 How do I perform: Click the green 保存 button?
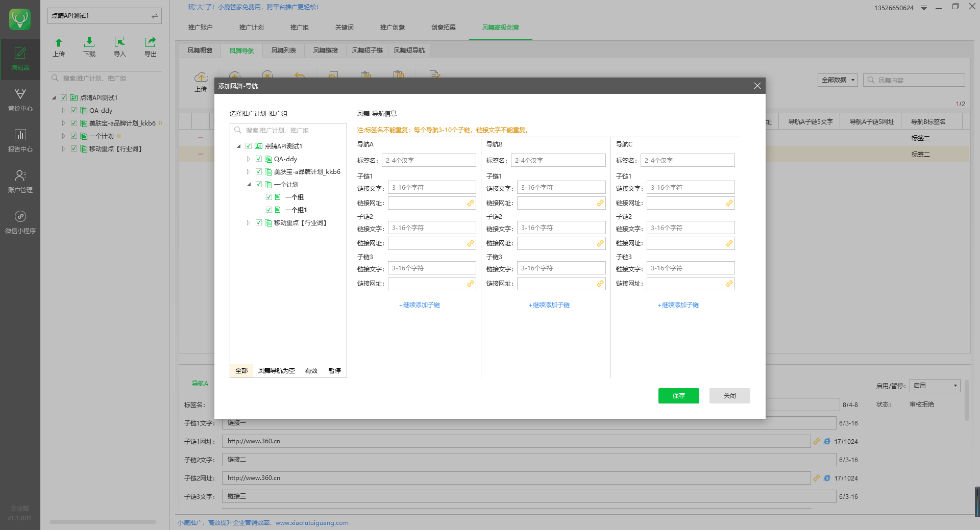click(679, 396)
